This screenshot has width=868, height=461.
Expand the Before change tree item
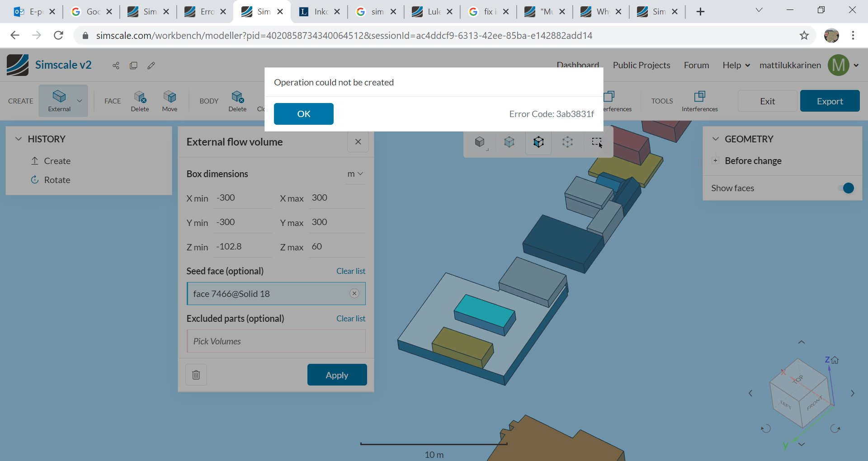tap(715, 160)
